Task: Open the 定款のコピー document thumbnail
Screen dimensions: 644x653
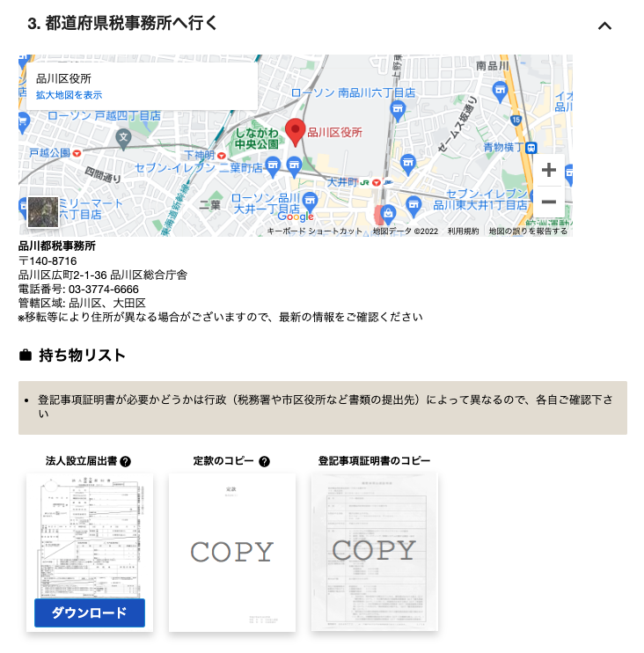Action: coord(232,552)
